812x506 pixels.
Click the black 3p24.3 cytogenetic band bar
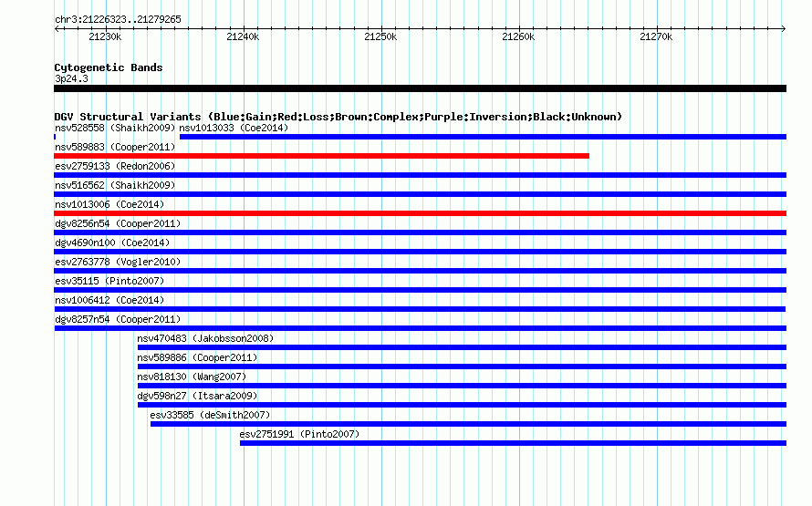tap(420, 88)
